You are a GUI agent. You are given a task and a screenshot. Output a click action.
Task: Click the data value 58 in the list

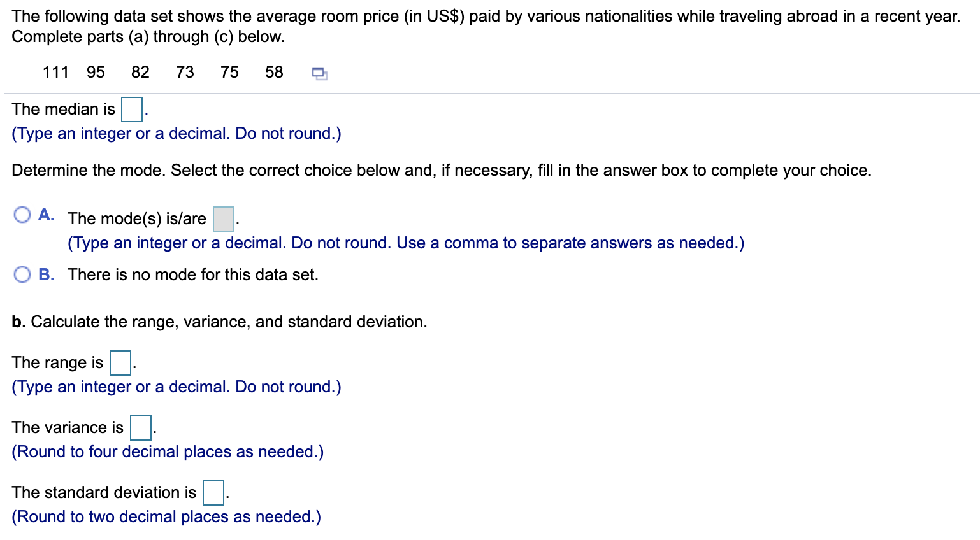[x=273, y=72]
